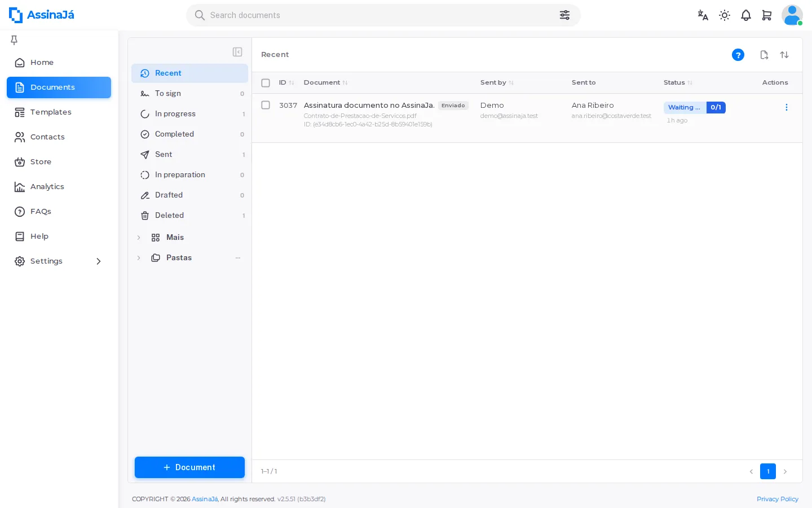The image size is (812, 508).
Task: Collapse the documents folder panel
Action: (237, 52)
